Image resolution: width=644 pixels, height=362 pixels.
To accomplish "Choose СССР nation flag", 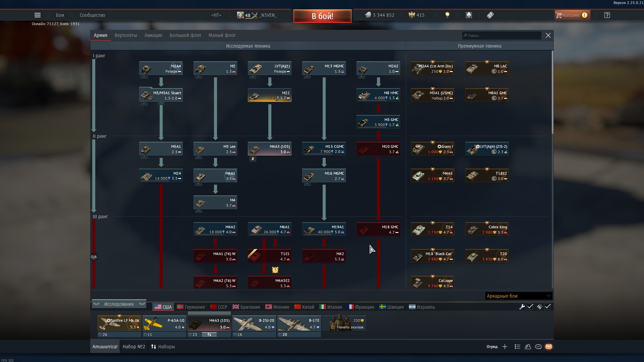I will [219, 307].
